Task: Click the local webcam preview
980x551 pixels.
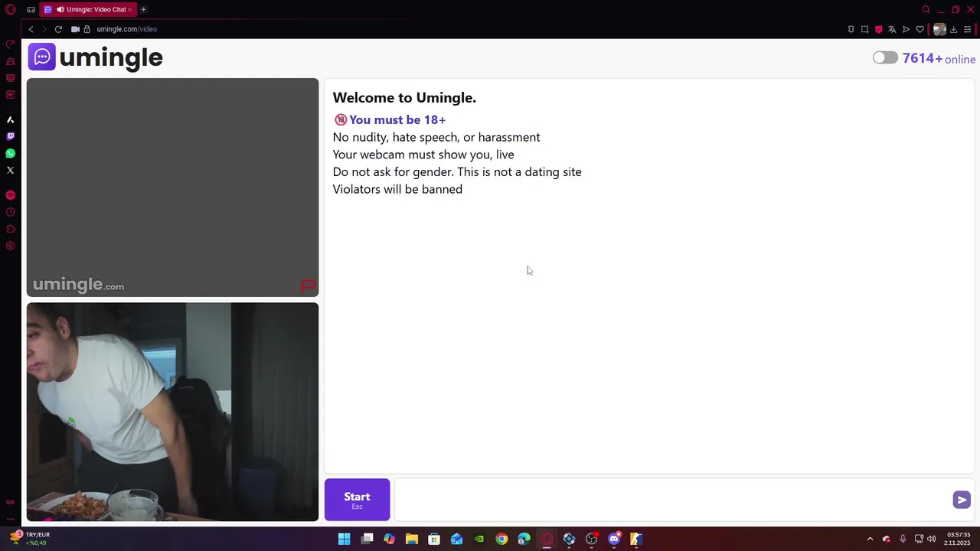Action: point(172,412)
